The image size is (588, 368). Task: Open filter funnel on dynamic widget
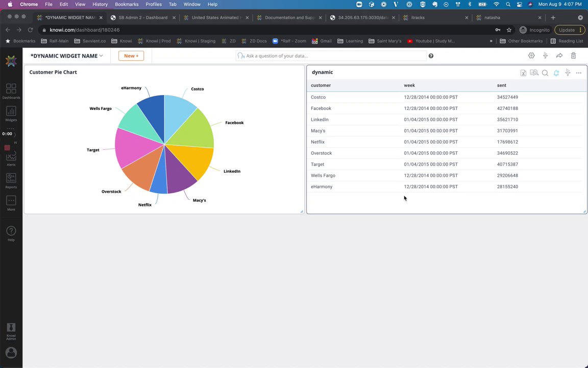click(x=568, y=73)
